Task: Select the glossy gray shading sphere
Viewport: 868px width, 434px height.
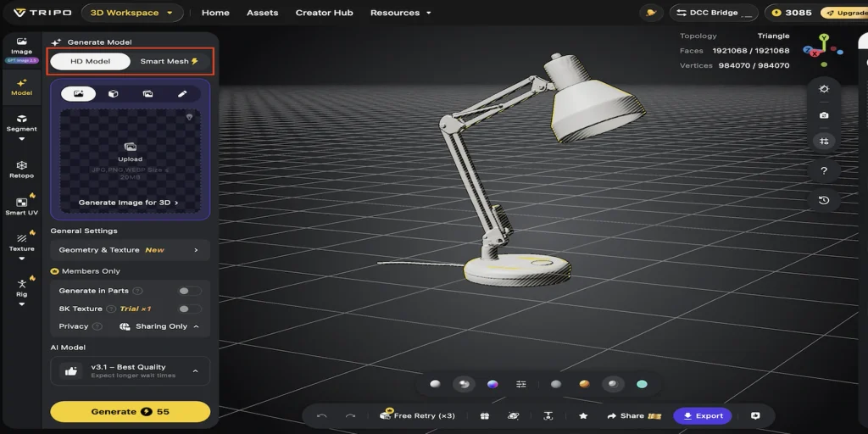Action: coord(464,384)
